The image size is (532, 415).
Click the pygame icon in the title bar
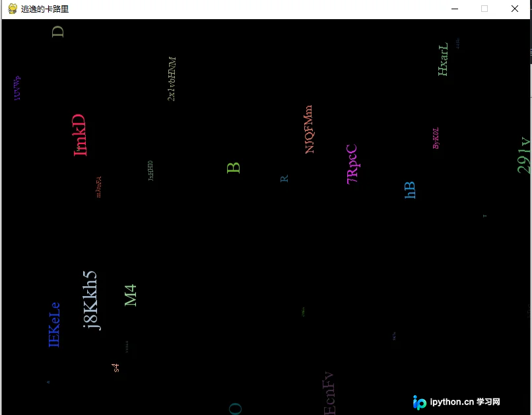[x=13, y=9]
